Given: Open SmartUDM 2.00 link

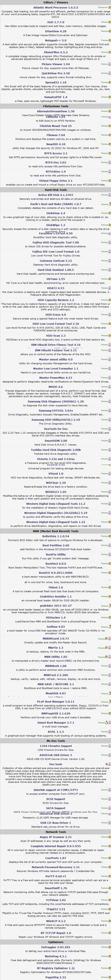Looking at the screenshot, I should [55, 440].
